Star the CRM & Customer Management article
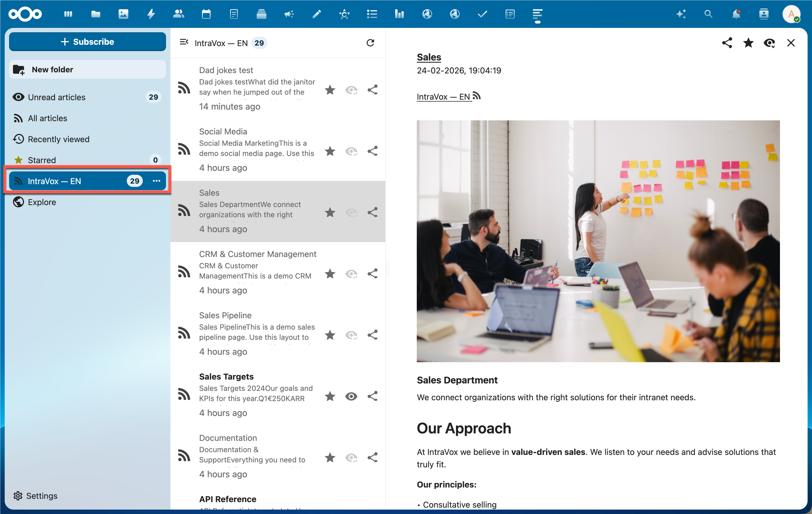This screenshot has width=812, height=514. tap(330, 273)
